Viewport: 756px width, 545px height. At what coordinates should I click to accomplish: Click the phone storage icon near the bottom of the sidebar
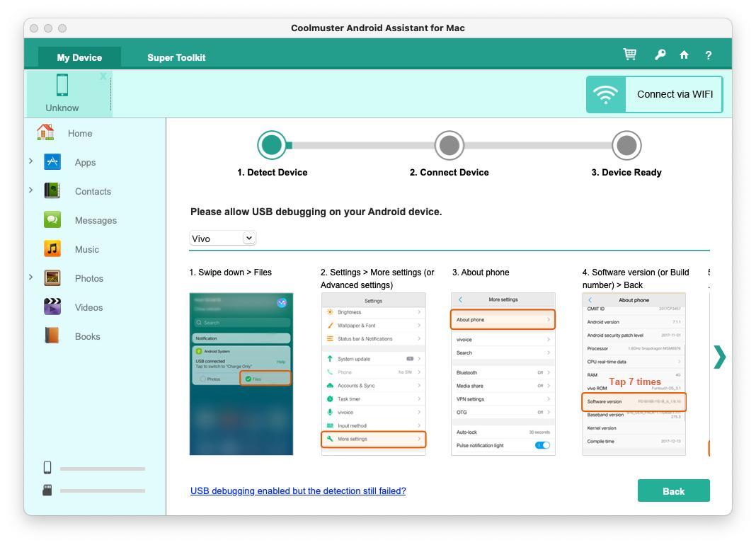pos(47,467)
